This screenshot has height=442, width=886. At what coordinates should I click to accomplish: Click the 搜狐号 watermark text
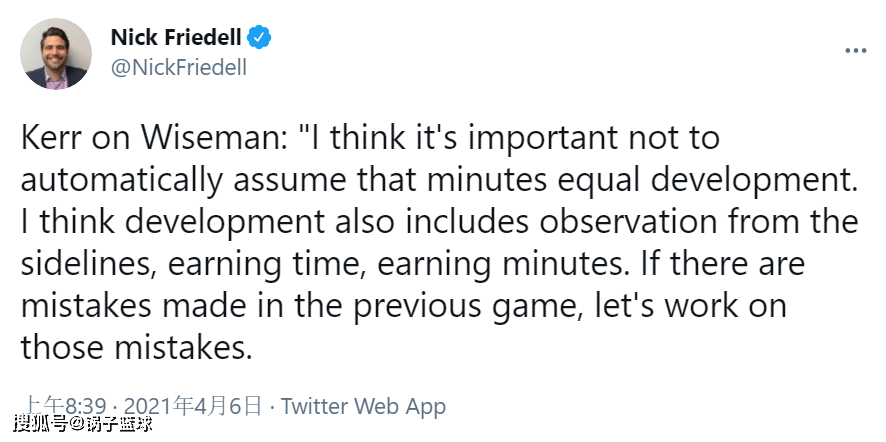(x=41, y=423)
